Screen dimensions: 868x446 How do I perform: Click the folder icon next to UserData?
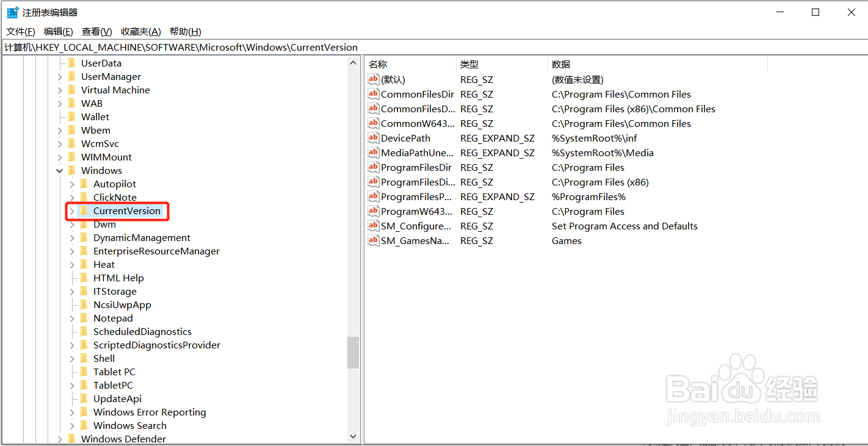click(x=71, y=63)
